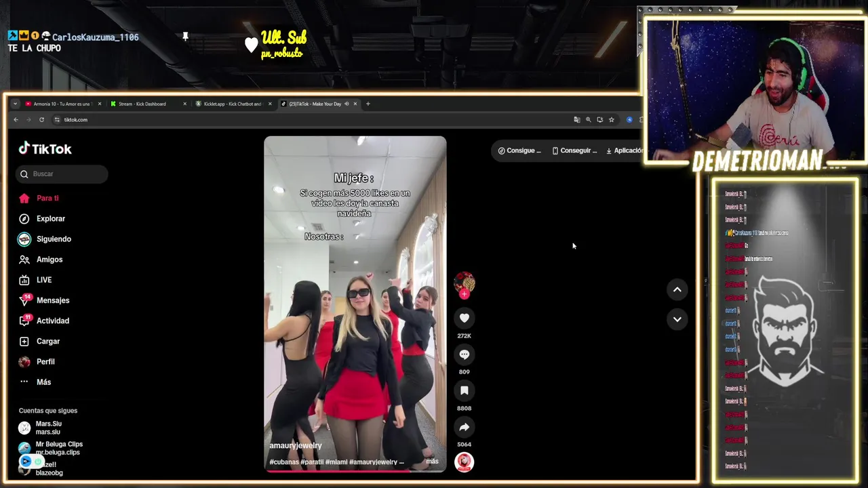868x488 pixels.
Task: Save video with bookmark icon
Action: point(464,390)
